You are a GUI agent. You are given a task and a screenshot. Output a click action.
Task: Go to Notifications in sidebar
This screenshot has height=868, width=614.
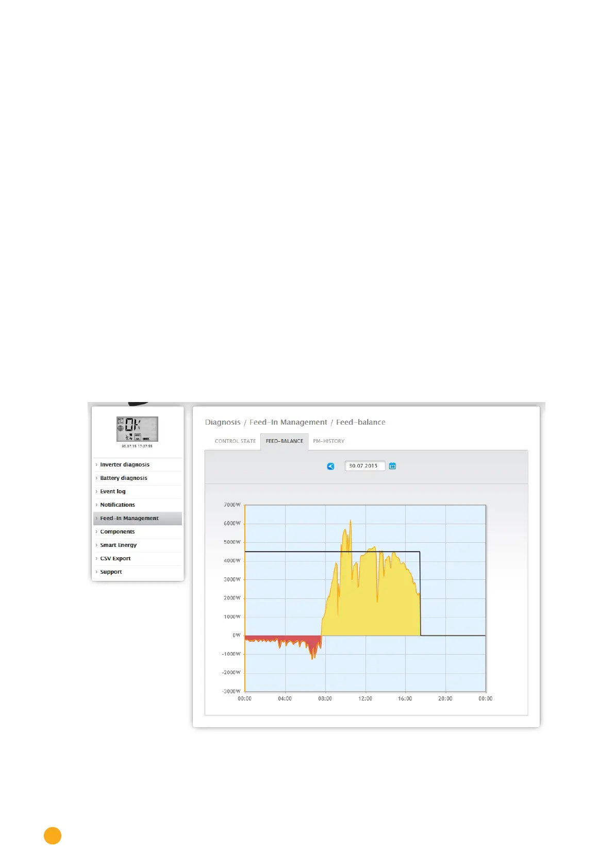138,505
